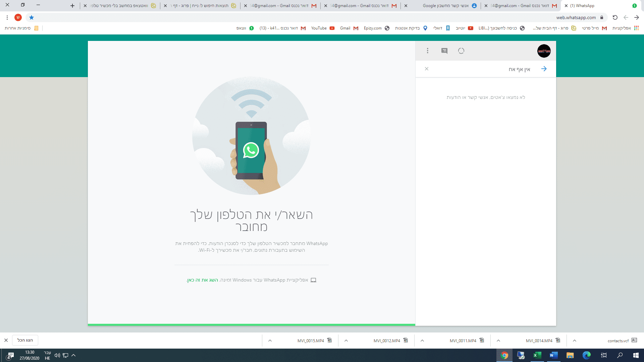Open the Windows WhatsApp download link
The height and width of the screenshot is (362, 644).
[x=203, y=280]
